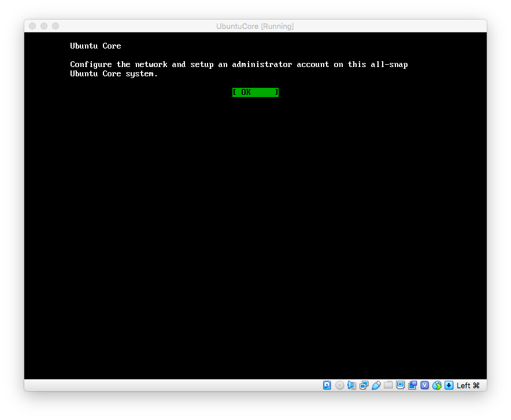Click the "Ubuntu Core" heading text
The image size is (511, 420).
pyautogui.click(x=95, y=46)
